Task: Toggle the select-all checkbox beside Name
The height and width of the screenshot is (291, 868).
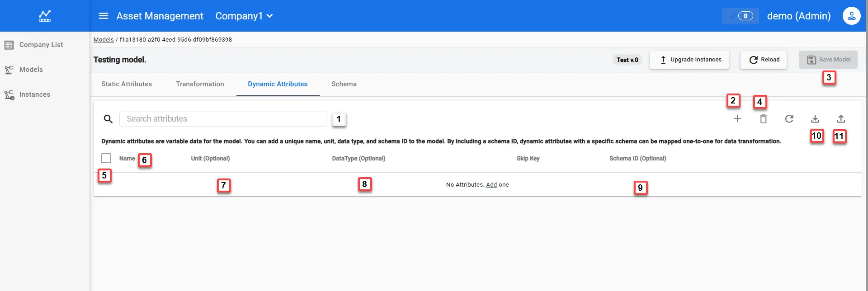Action: coord(106,158)
